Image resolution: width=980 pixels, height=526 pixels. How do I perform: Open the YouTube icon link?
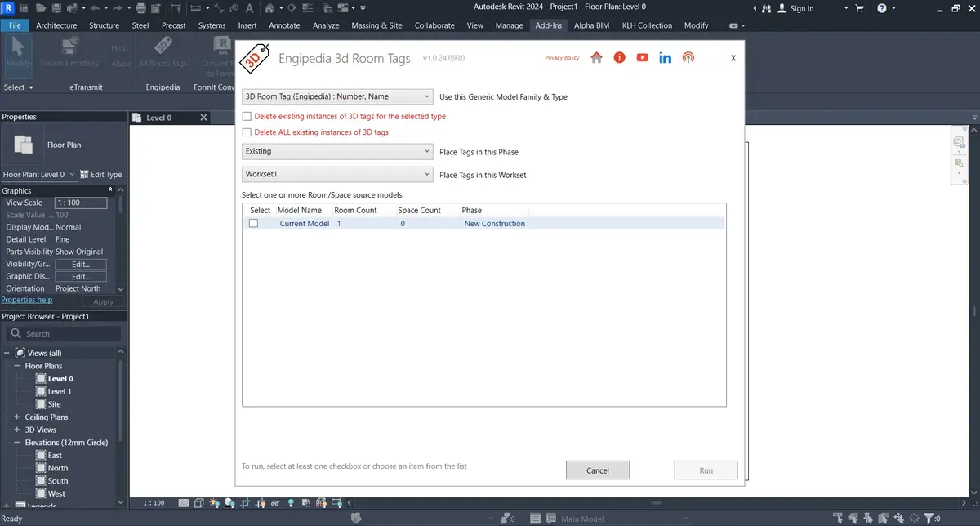tap(643, 58)
